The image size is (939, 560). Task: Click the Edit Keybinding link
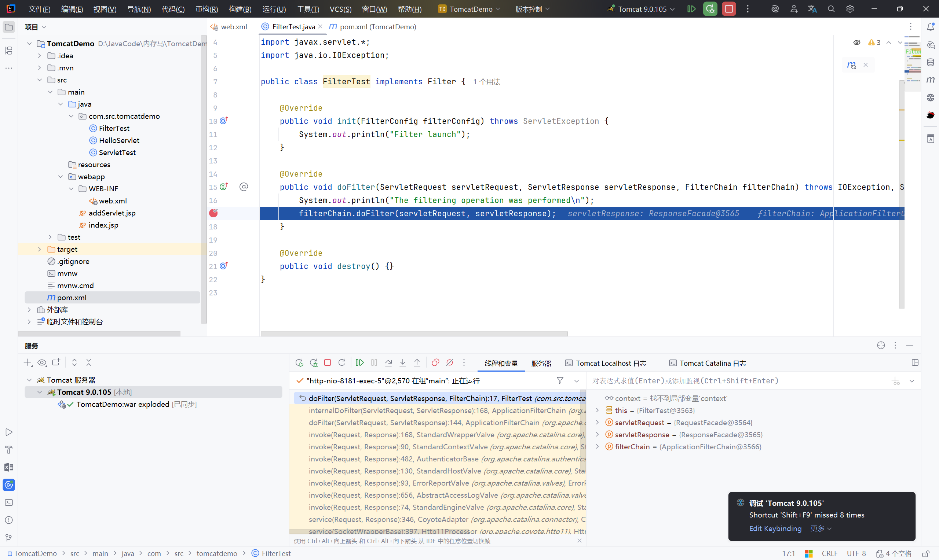[x=775, y=528]
